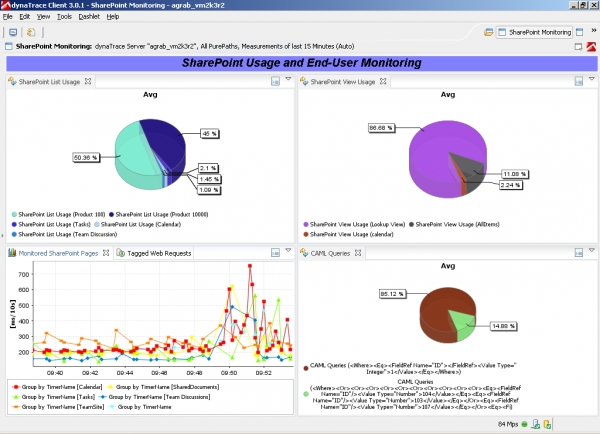The width and height of the screenshot is (600, 434).
Task: Click legend entry Group by TimerName [Team Discussions]
Action: pos(154,397)
